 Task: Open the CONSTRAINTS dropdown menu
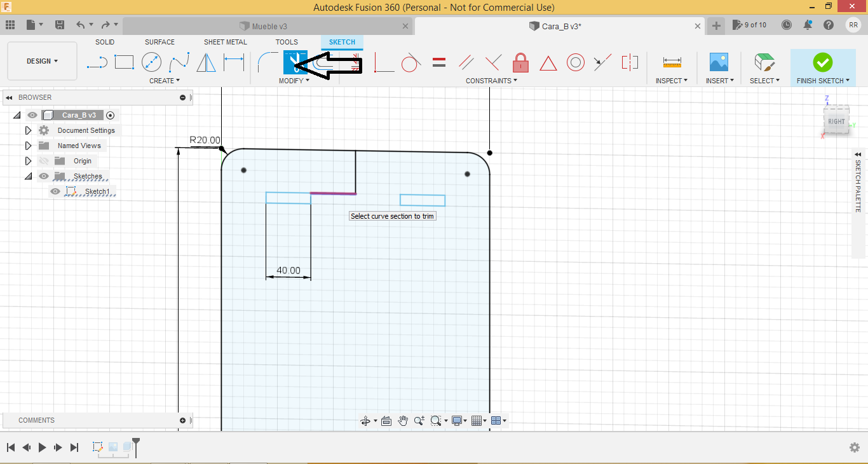coord(492,81)
